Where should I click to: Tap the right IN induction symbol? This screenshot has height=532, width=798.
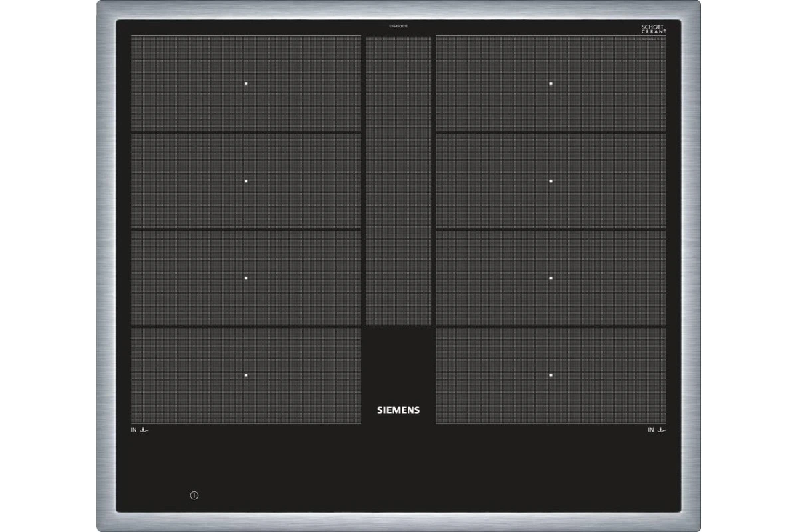[x=657, y=430]
